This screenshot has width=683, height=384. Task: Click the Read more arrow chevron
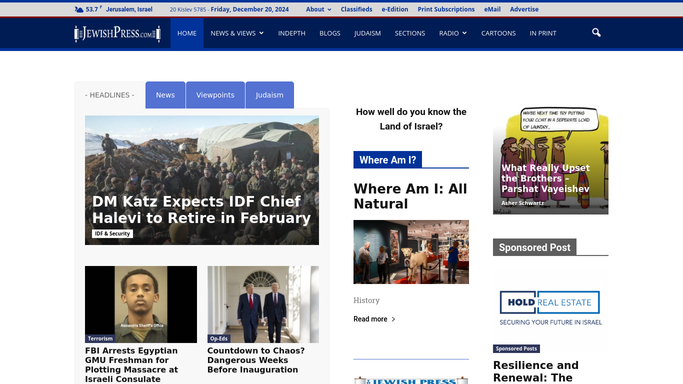click(393, 319)
